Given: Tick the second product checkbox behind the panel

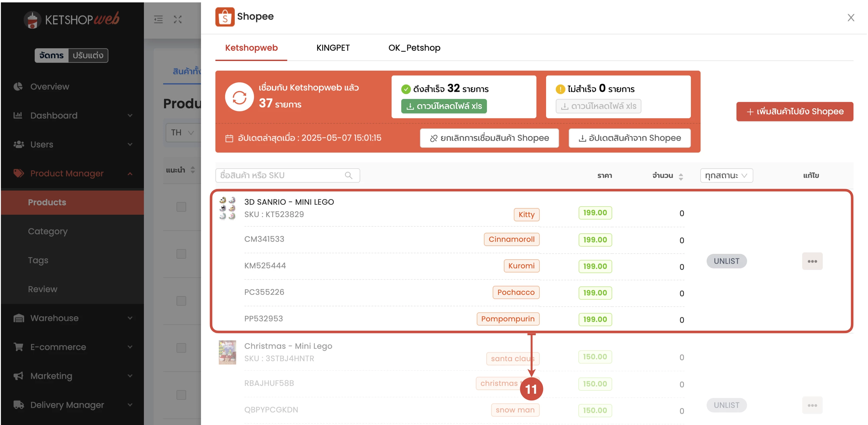Looking at the screenshot, I should coord(181,254).
